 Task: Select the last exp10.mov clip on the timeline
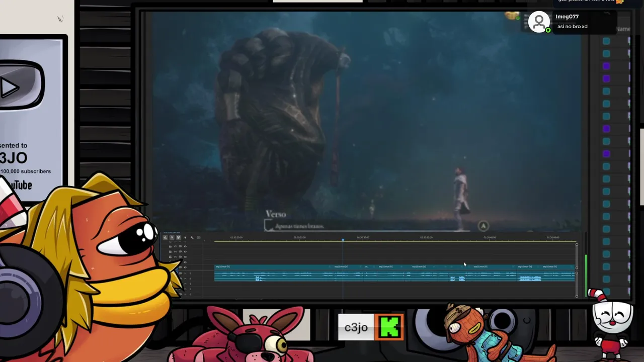[x=557, y=267]
